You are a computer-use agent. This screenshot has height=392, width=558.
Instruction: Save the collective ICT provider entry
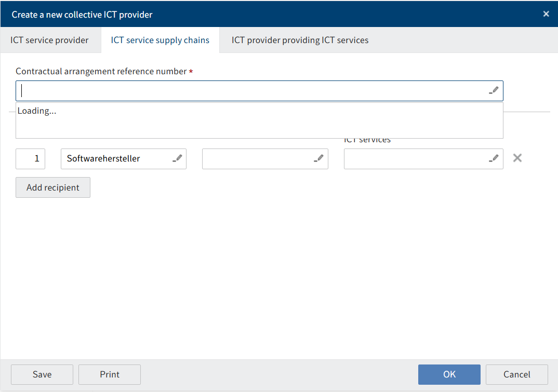point(42,374)
